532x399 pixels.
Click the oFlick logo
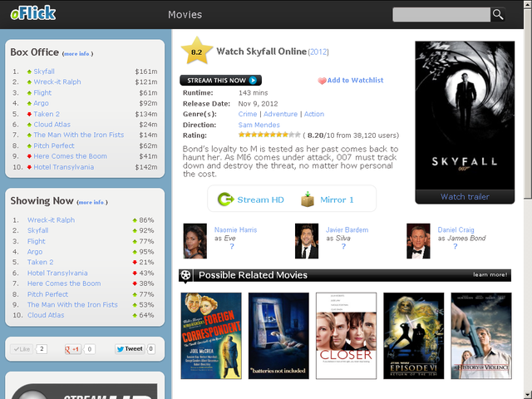point(33,13)
